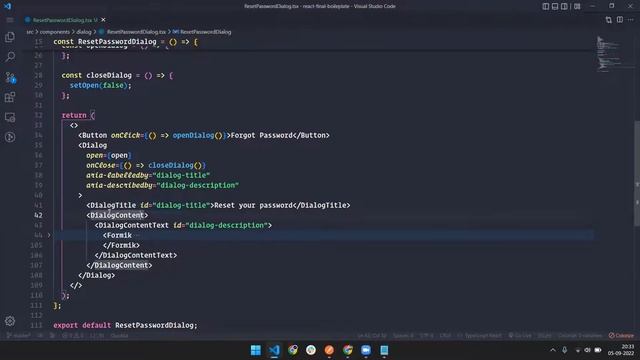Close the ResetPasswordDialog.tsx tab
Screen dimensions: 640x360
(x=103, y=20)
